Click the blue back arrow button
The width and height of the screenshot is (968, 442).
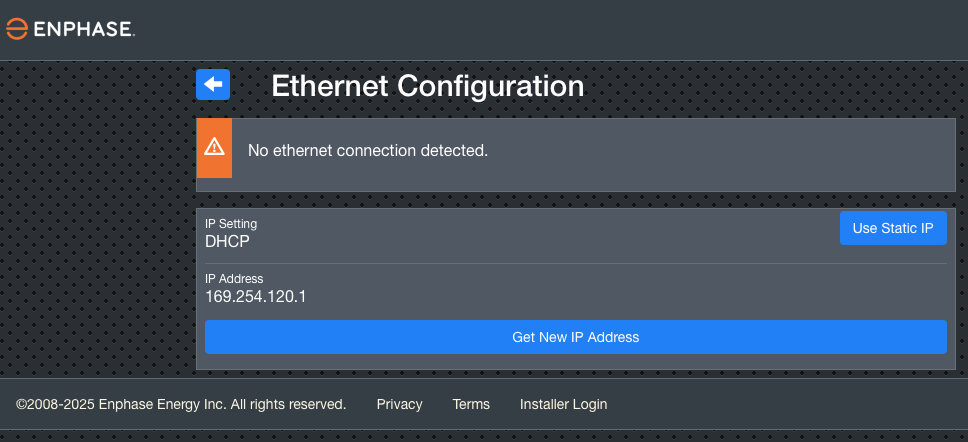pos(213,85)
